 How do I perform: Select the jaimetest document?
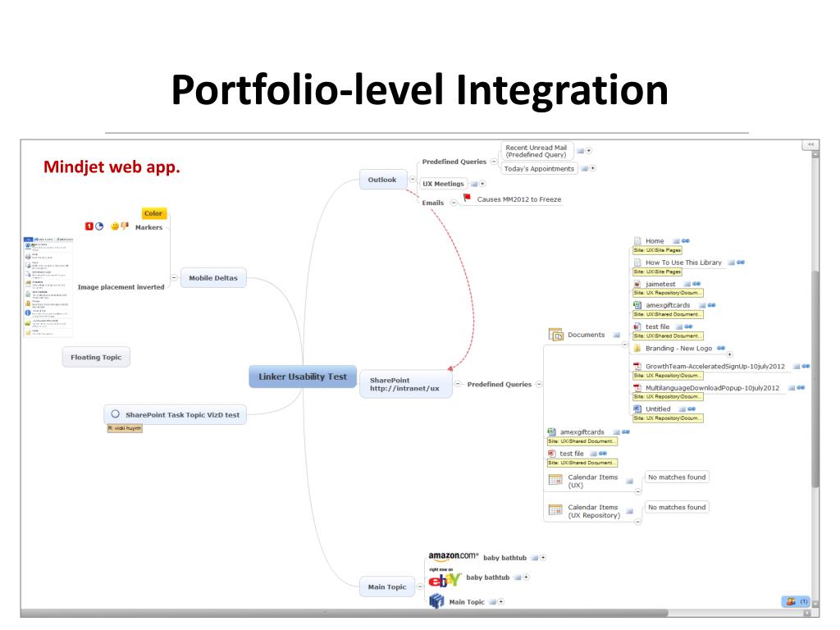(660, 284)
